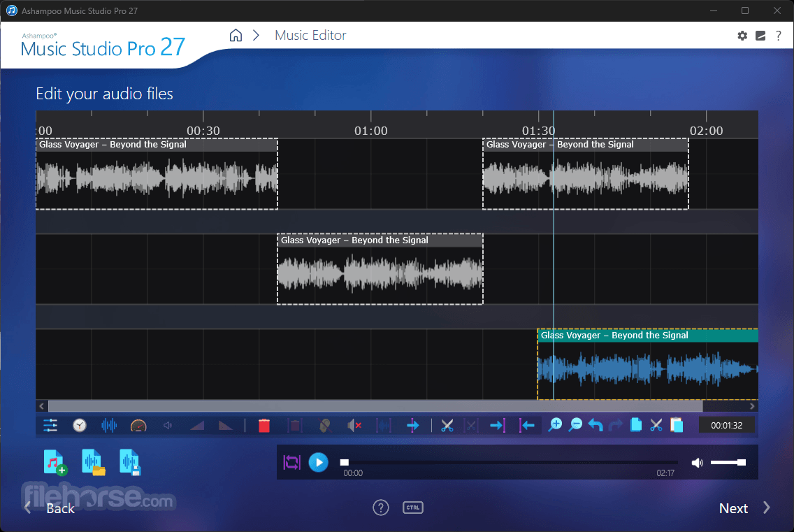794x532 pixels.
Task: Click the Back button
Action: (x=50, y=508)
